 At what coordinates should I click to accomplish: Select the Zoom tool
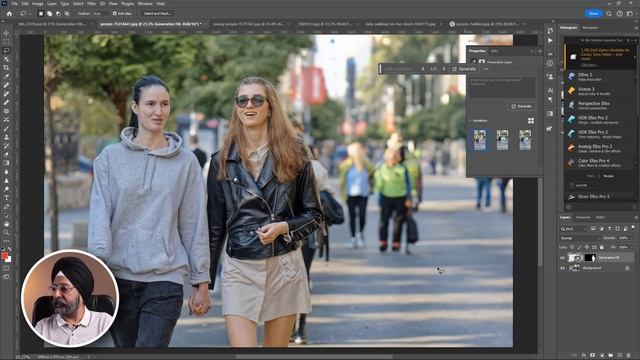[6, 232]
